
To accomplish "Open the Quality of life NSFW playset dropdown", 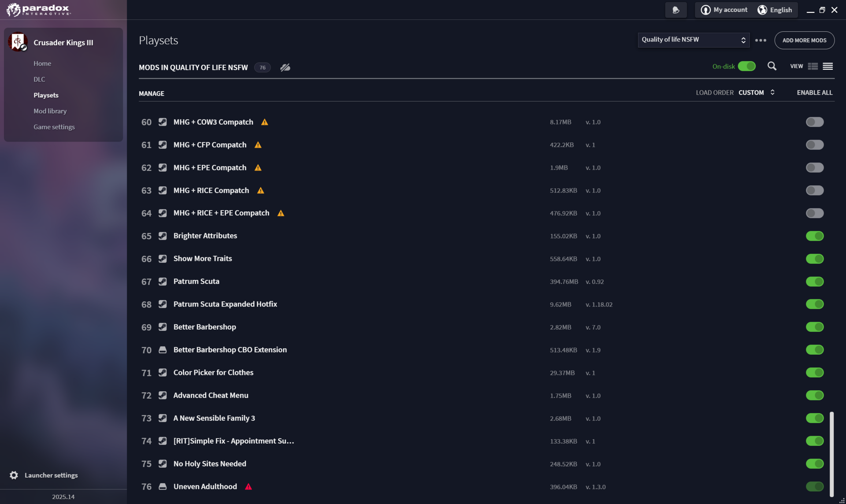I will coord(694,40).
